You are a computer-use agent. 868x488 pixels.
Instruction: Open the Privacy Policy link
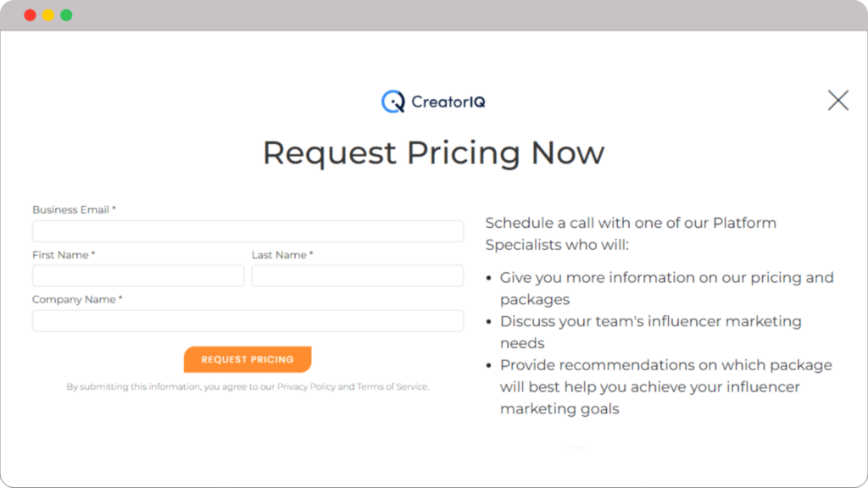306,387
